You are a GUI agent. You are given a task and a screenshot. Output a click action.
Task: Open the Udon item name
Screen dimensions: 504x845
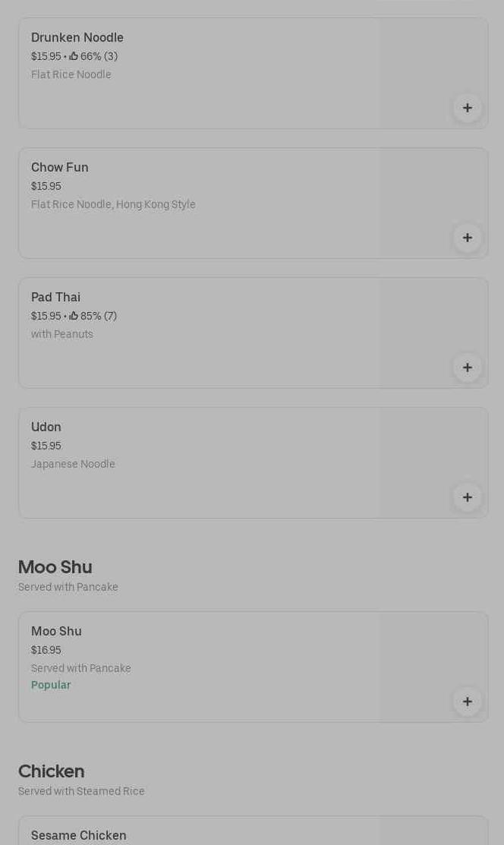46,427
